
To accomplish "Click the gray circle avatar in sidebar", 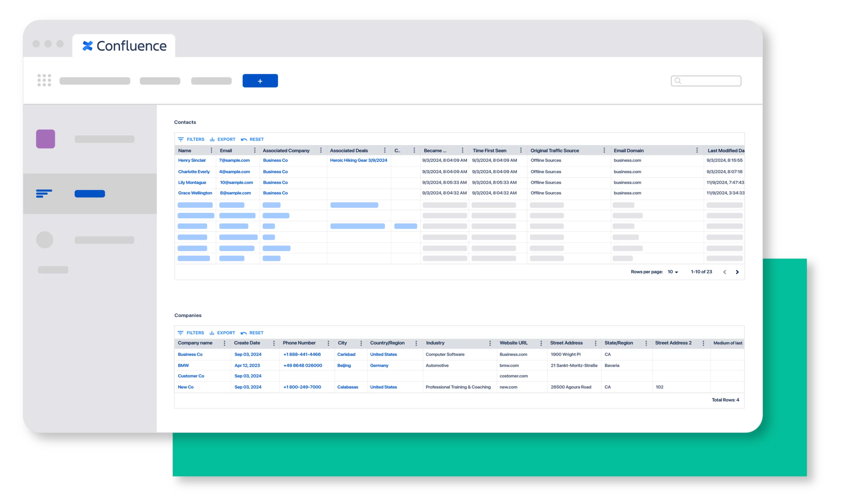I will [45, 240].
